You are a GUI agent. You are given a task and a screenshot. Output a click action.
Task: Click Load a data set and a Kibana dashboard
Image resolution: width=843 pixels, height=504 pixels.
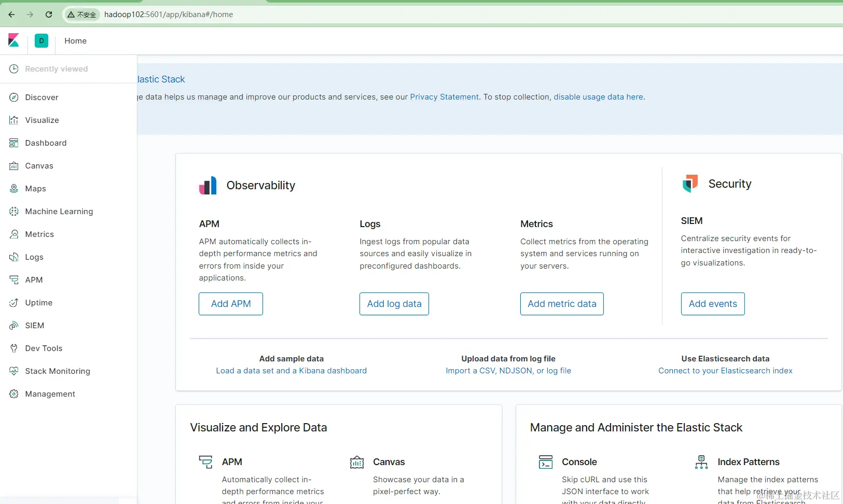(292, 371)
